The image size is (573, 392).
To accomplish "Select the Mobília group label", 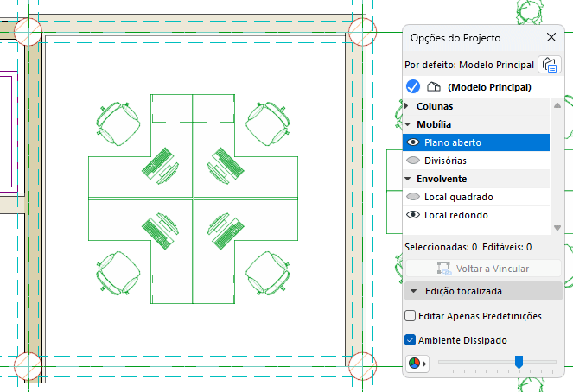I will point(434,124).
